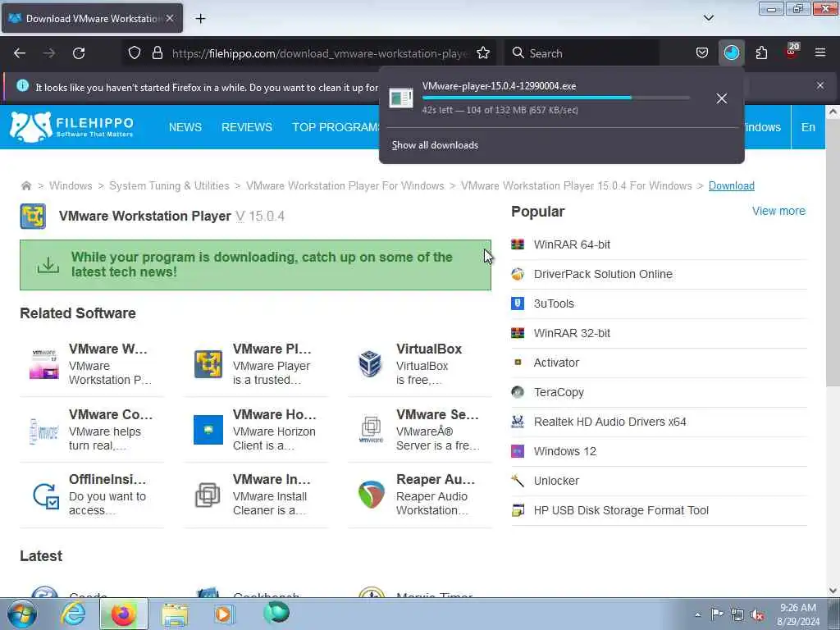
Task: Click the FileHippo logo
Action: [x=71, y=127]
